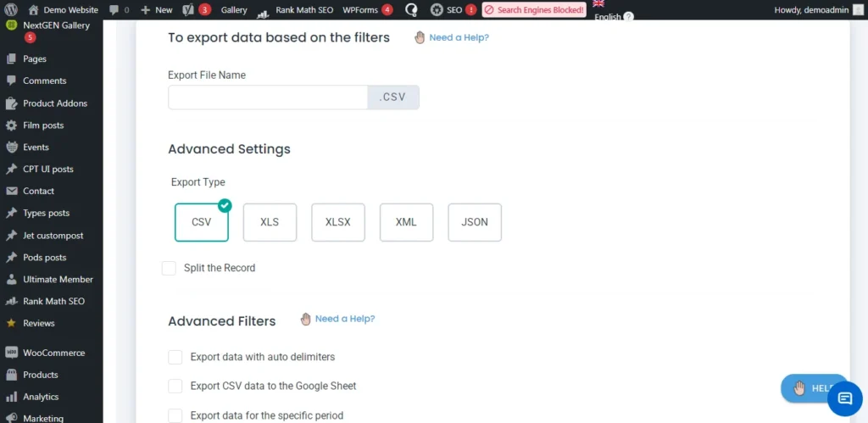Check Export data with auto delimiters
Image resolution: width=868 pixels, height=423 pixels.
[x=175, y=357]
